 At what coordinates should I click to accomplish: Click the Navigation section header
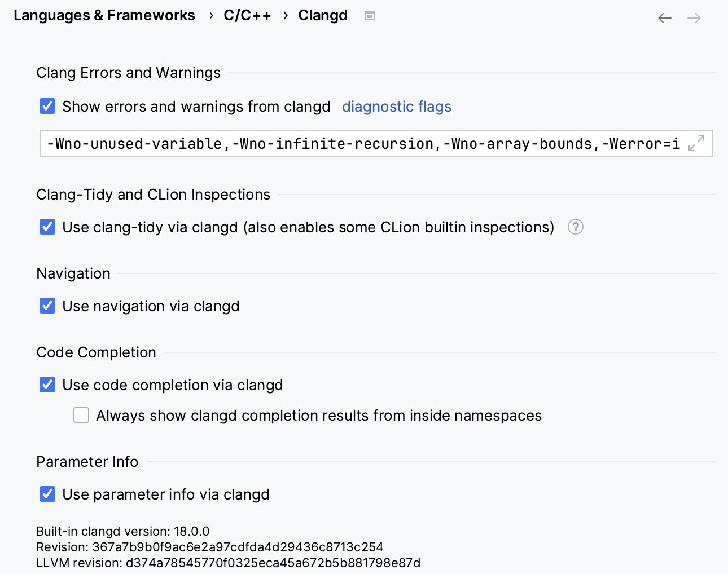coord(73,273)
